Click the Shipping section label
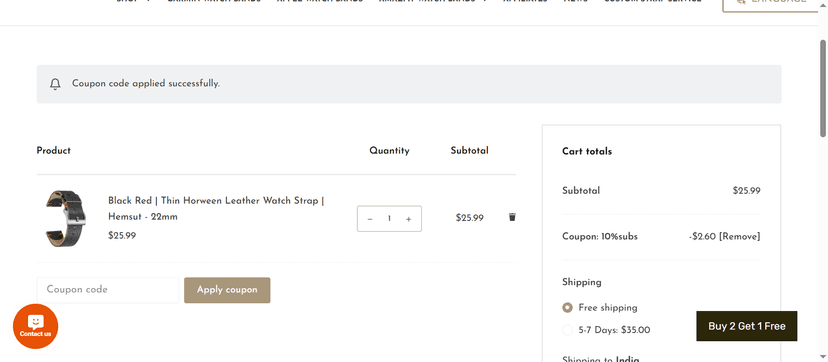The height and width of the screenshot is (362, 828). coord(581,282)
